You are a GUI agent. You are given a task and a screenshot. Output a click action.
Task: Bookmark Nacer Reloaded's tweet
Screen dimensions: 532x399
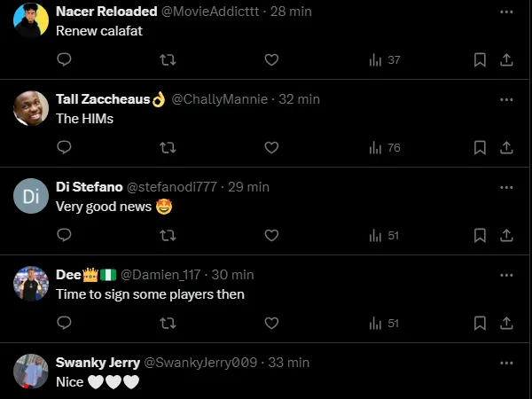[x=480, y=59]
